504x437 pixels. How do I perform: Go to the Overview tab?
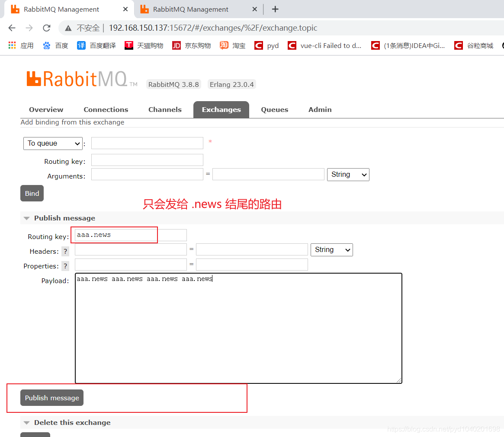pyautogui.click(x=46, y=109)
